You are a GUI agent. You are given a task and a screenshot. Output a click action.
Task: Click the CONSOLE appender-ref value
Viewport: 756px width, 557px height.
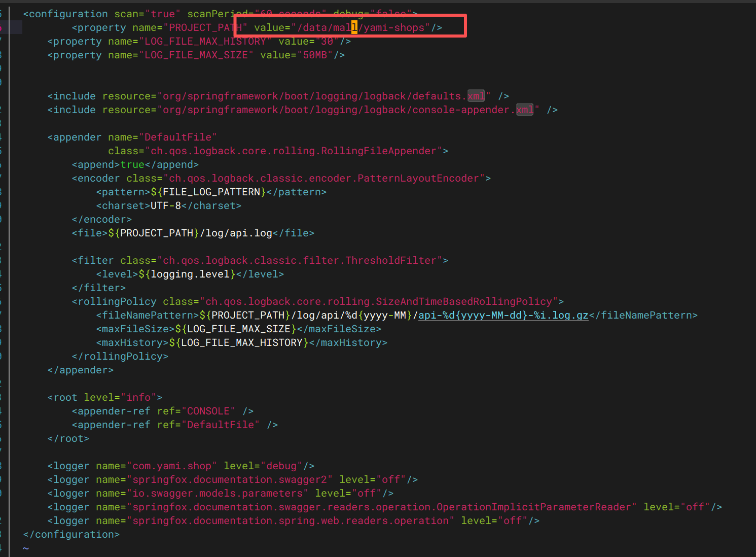click(x=208, y=411)
